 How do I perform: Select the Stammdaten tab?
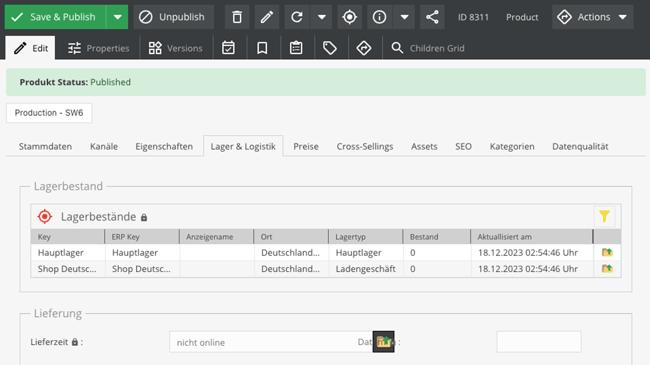tap(45, 146)
